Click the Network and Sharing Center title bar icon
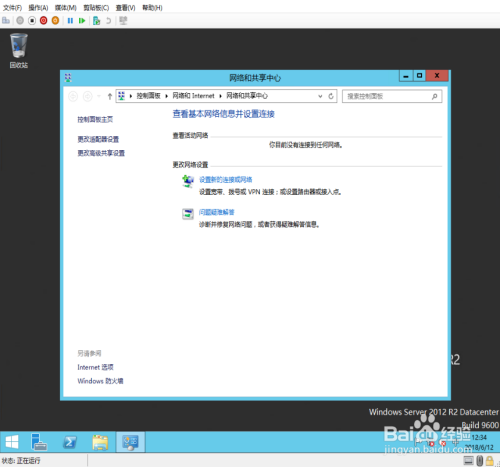This screenshot has width=500, height=467. [68, 78]
